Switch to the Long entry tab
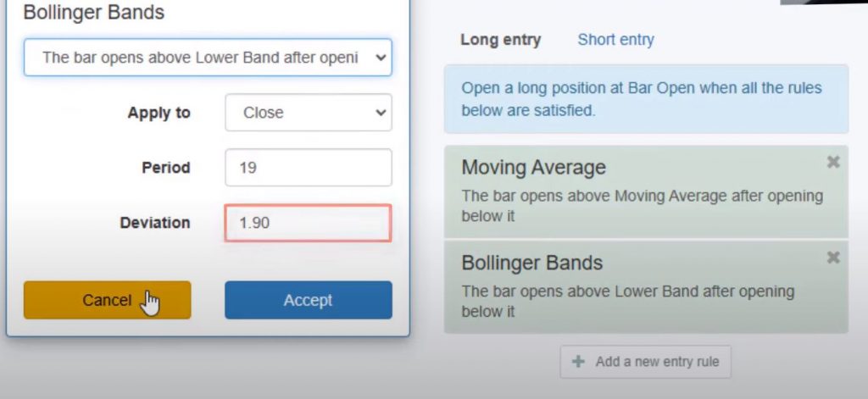The height and width of the screenshot is (399, 868). (x=500, y=40)
